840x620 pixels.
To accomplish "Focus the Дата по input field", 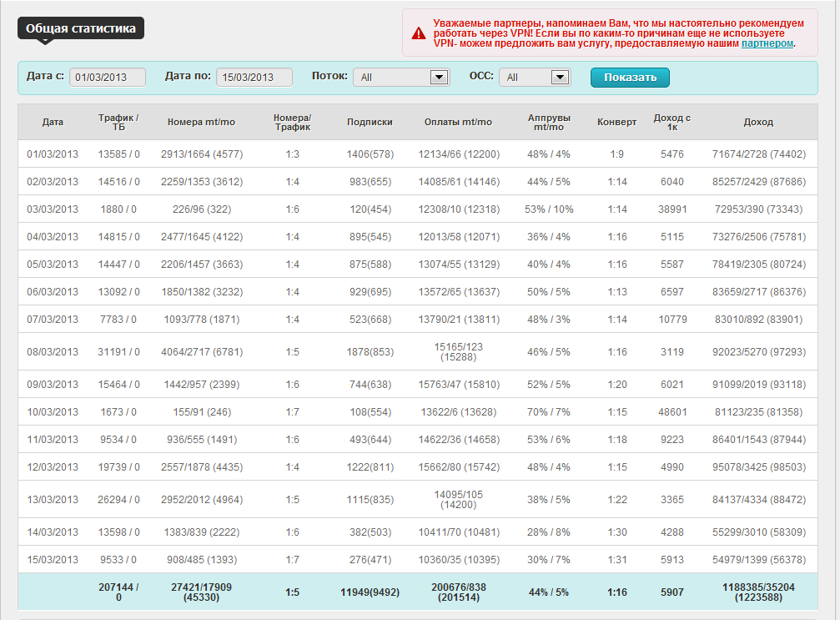I will (x=254, y=77).
